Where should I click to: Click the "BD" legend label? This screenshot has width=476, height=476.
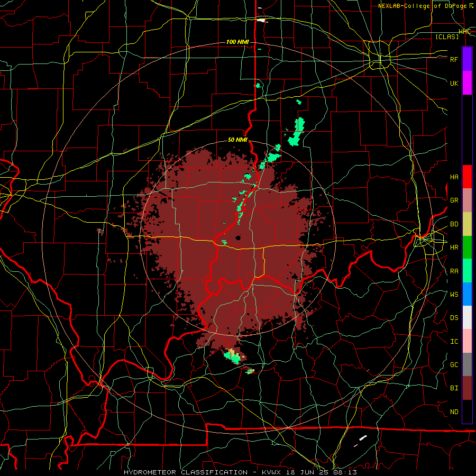coord(454,224)
